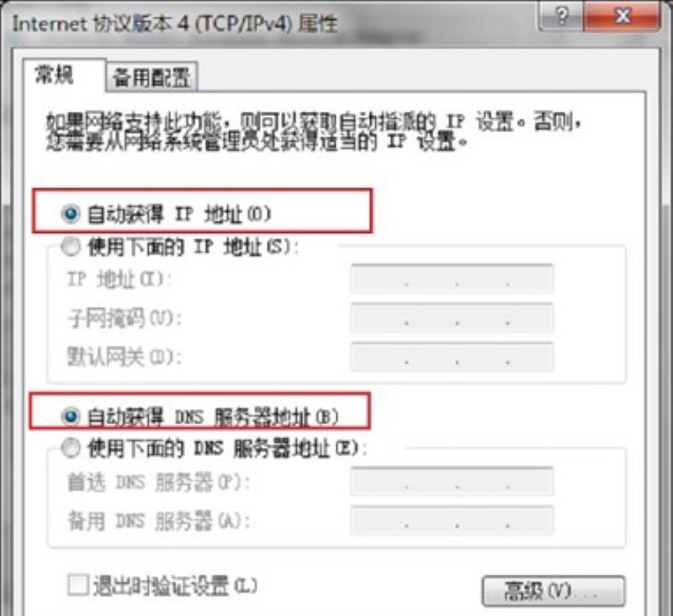Click the help question mark button

(561, 17)
